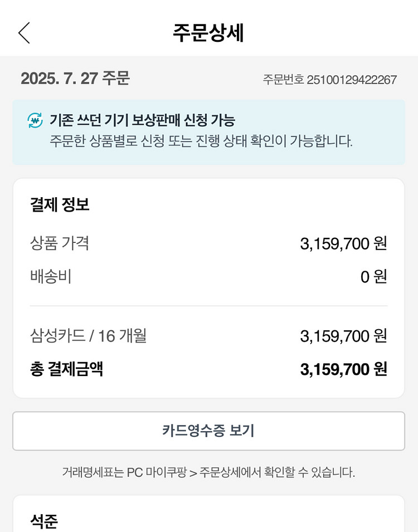Select the 2025. 7. 27 주문 date text
Image resolution: width=418 pixels, height=532 pixels.
[x=75, y=79]
